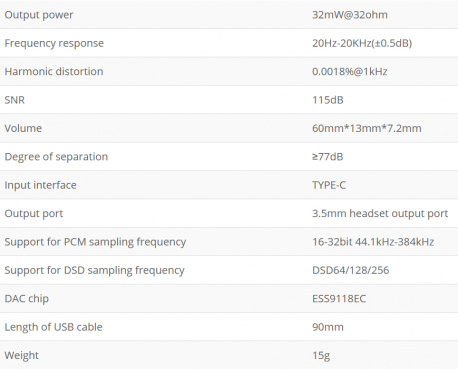458x369 pixels.
Task: Select the ≥77dB value
Action: (x=328, y=157)
